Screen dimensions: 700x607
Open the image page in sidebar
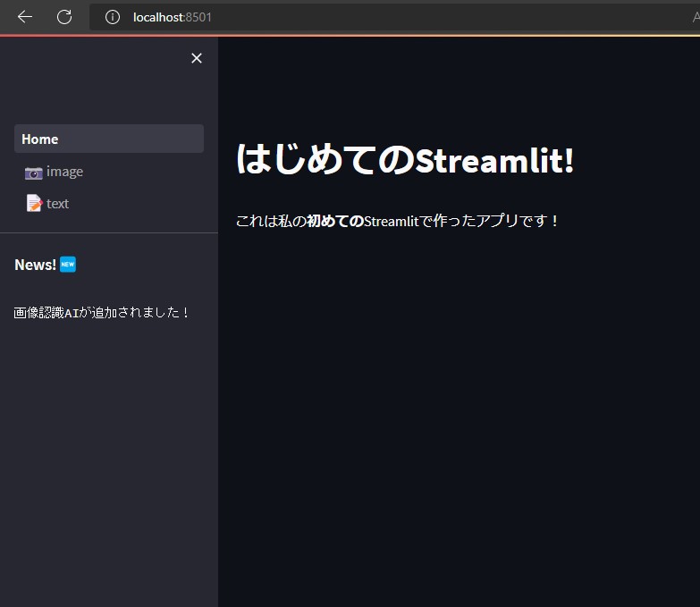coord(109,172)
